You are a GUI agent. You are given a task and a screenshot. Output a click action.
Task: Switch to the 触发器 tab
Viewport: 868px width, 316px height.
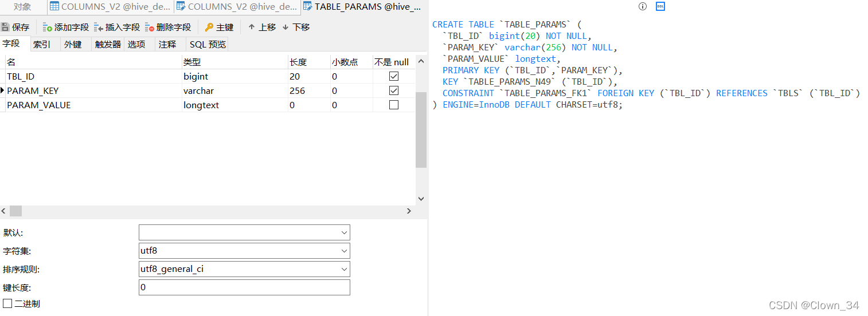click(x=108, y=44)
